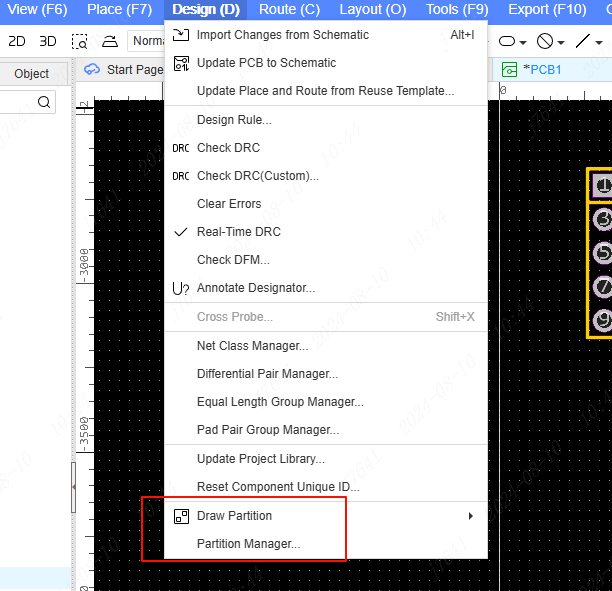Open the line tool dropdown arrow
Screen dimensions: 612x591
pos(598,42)
